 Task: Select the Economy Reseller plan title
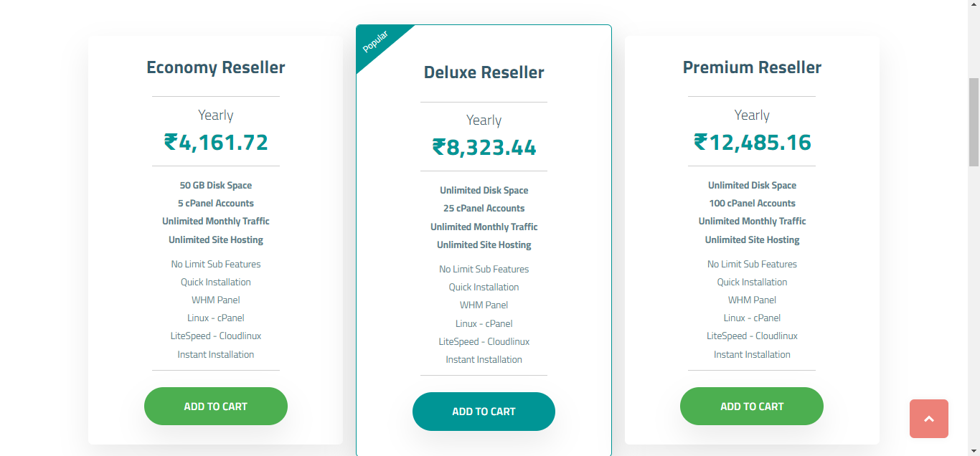pos(215,67)
